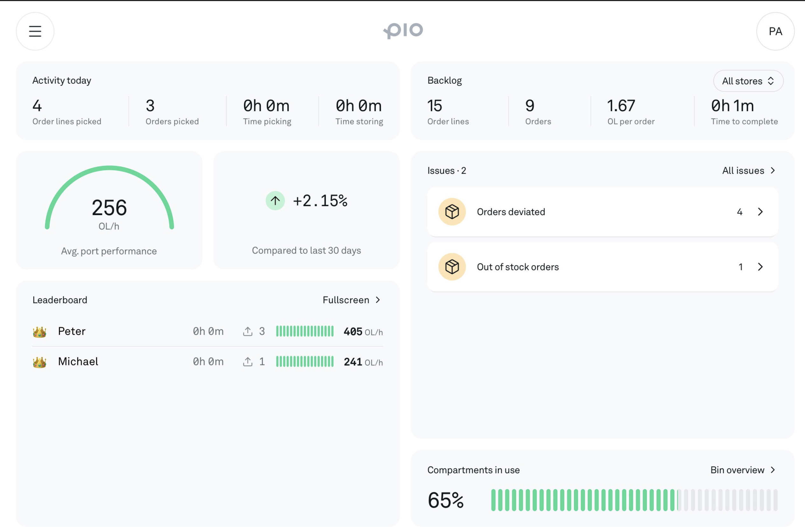Screen dimensions: 805x532
Task: Open the All stores dropdown
Action: [748, 81]
